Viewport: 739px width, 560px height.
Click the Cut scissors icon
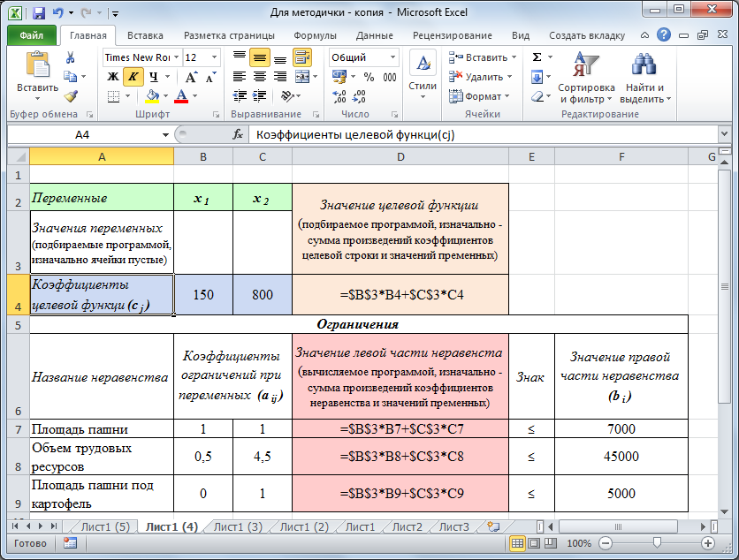coord(70,57)
